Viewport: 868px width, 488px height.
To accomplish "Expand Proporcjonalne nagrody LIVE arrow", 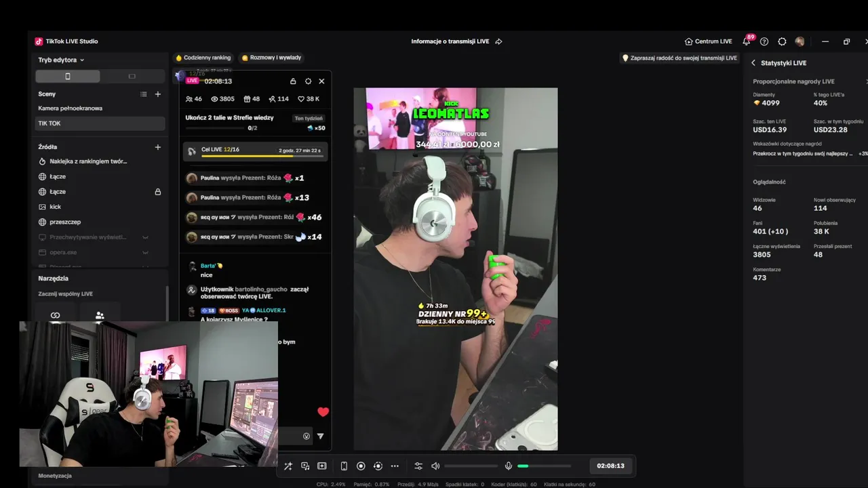I will pyautogui.click(x=866, y=81).
